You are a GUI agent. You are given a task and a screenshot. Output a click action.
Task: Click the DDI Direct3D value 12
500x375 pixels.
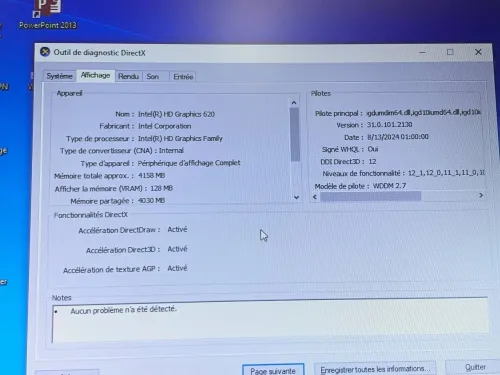point(372,161)
